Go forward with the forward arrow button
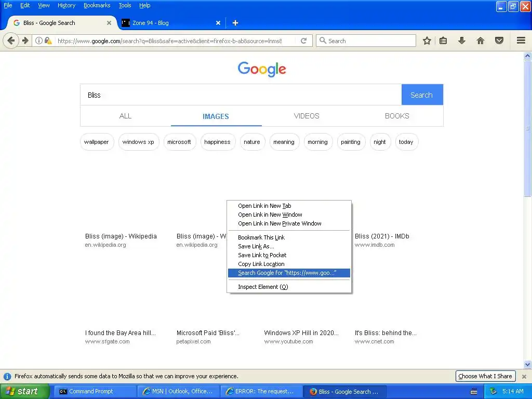Screen dimensions: 532x399 click(25, 41)
